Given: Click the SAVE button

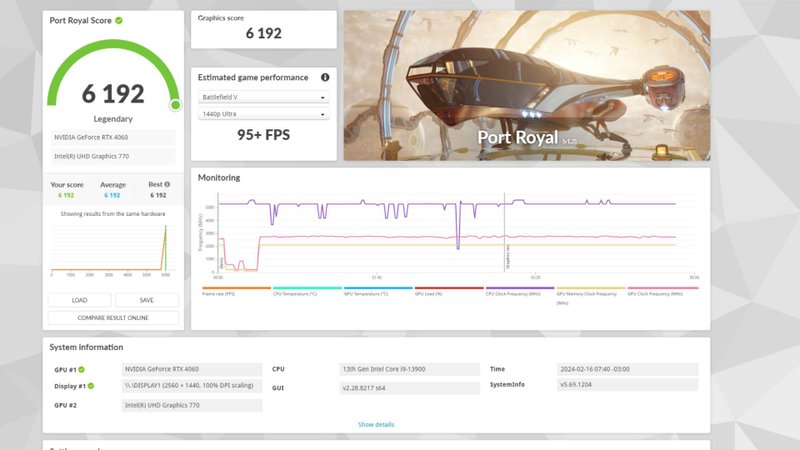Looking at the screenshot, I should click(146, 300).
